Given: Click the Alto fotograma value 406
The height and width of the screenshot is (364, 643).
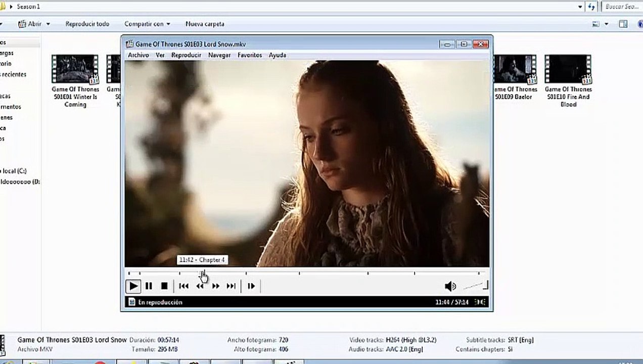Looking at the screenshot, I should tap(283, 349).
